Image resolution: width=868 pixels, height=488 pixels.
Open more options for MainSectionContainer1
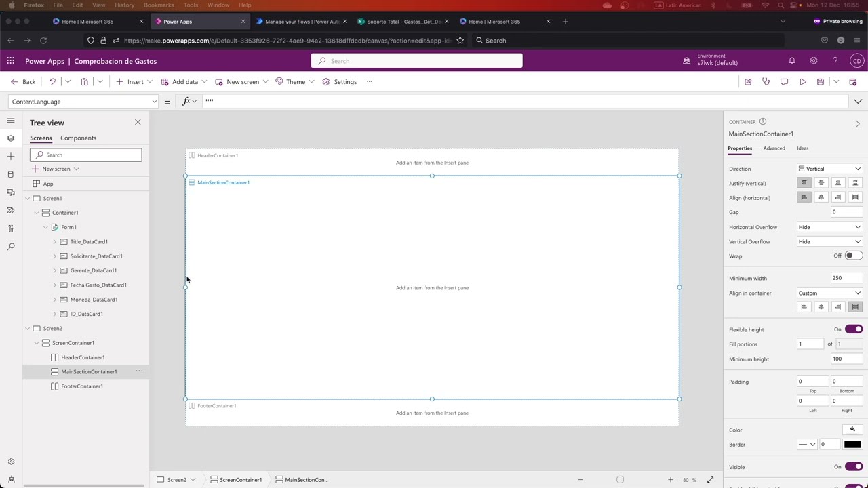pos(139,371)
